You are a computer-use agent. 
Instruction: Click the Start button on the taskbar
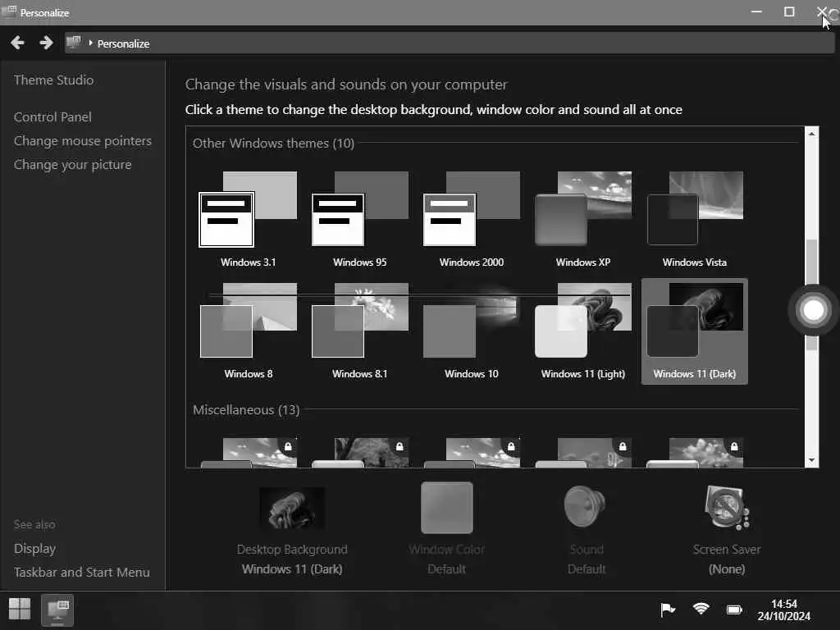coord(20,609)
